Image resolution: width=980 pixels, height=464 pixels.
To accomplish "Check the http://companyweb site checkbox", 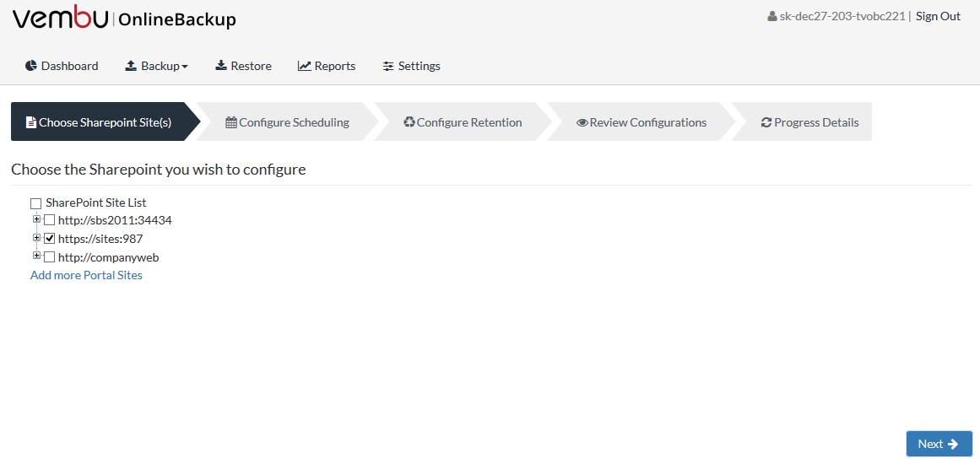I will click(x=49, y=256).
